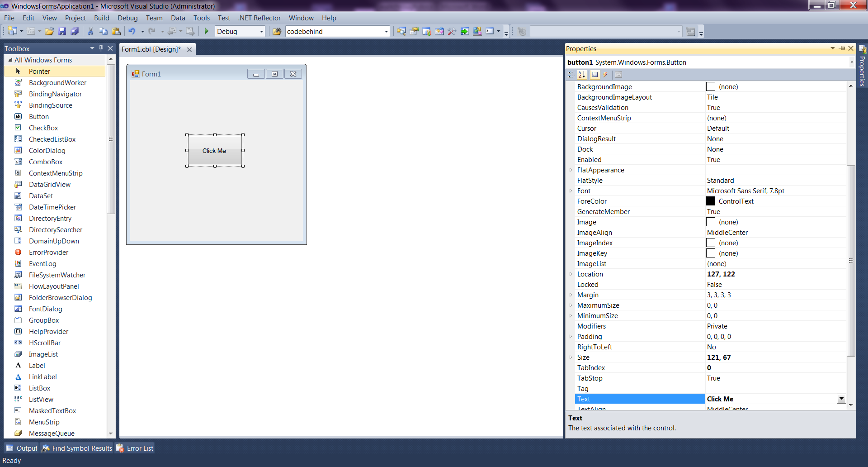
Task: Expand the Margin property node
Action: pos(571,295)
